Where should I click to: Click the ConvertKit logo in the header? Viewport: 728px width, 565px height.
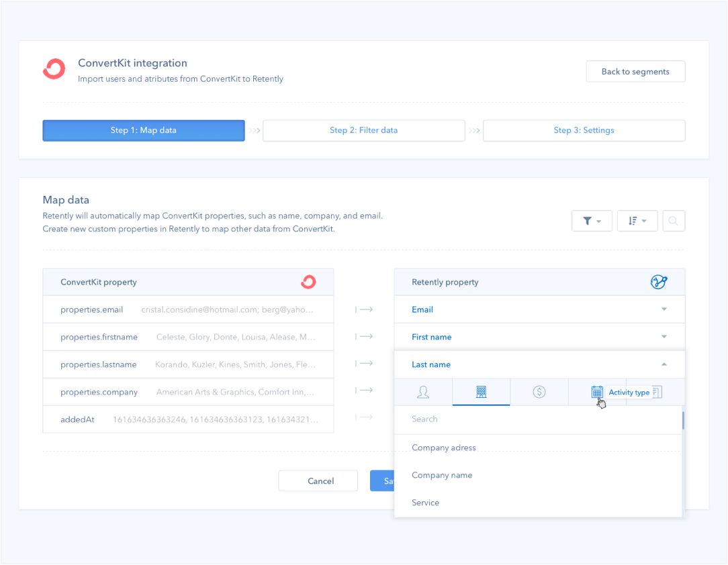[54, 68]
